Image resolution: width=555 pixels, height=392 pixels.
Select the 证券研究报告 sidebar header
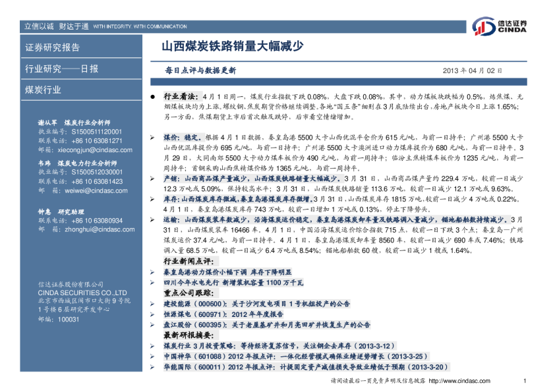tap(53, 47)
